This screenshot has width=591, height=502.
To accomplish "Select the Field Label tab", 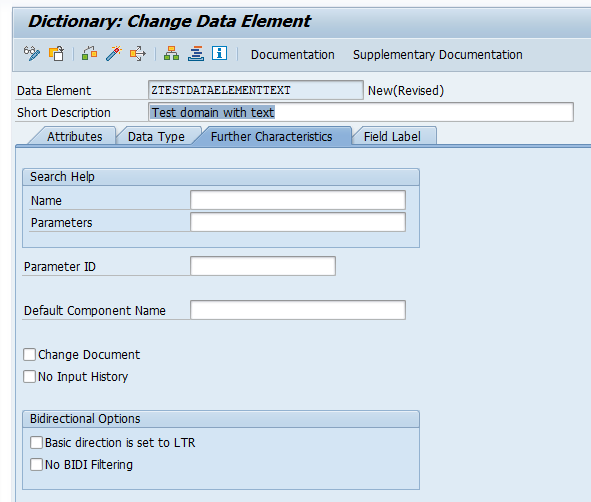I will click(x=392, y=136).
